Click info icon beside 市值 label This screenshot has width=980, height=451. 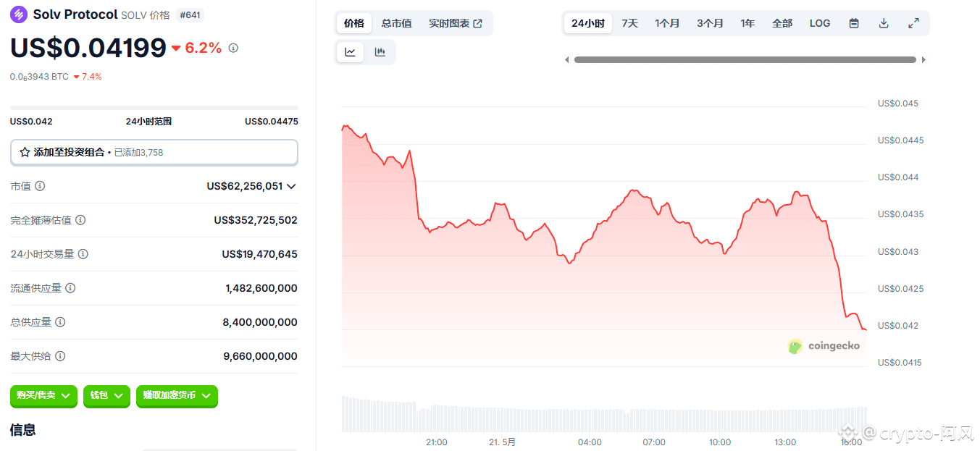(x=40, y=186)
